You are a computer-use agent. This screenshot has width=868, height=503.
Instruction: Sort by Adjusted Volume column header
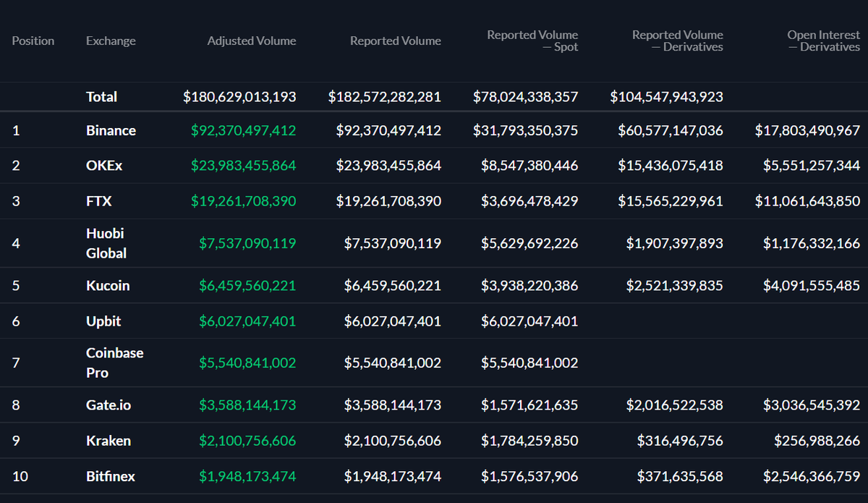252,41
